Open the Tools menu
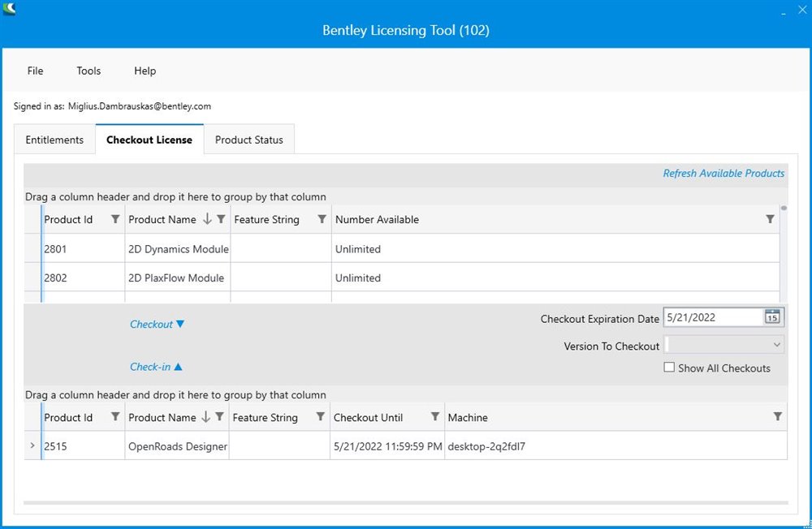812x529 pixels. [89, 71]
